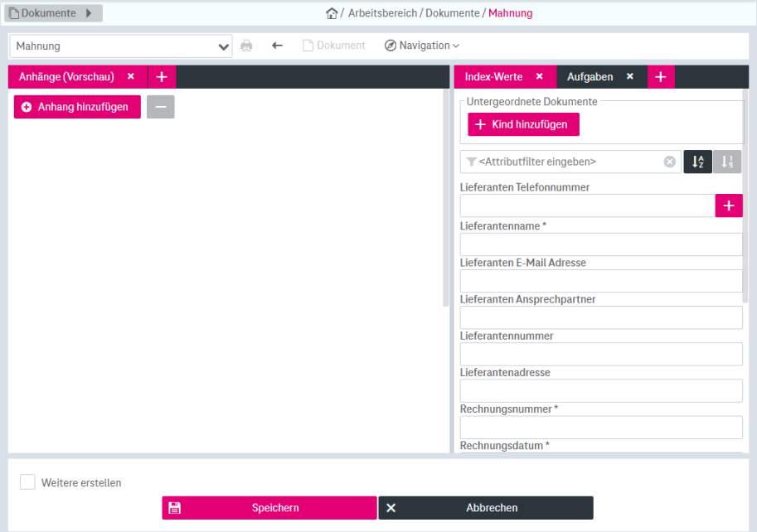Add another Lieferanten Telefonnummer entry
The width and height of the screenshot is (757, 532).
coord(729,206)
